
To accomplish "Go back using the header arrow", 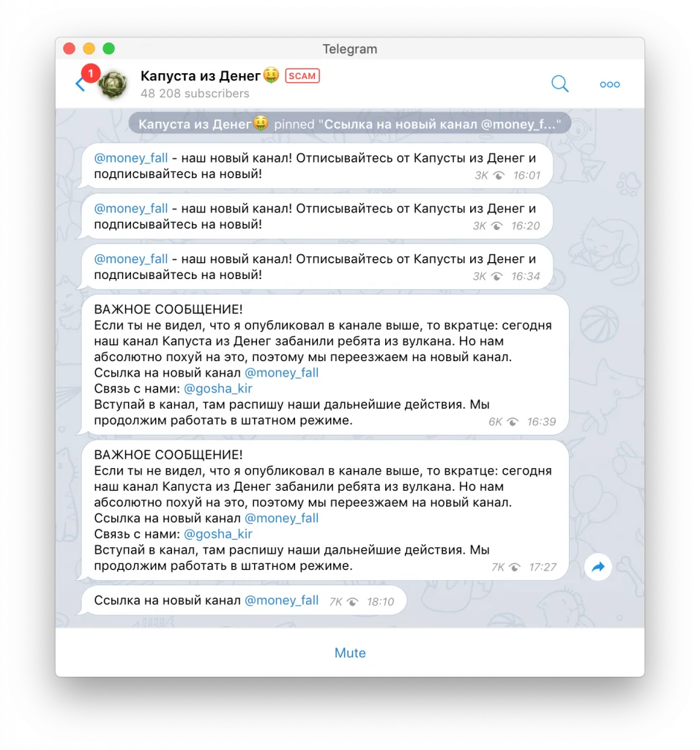I will (80, 84).
